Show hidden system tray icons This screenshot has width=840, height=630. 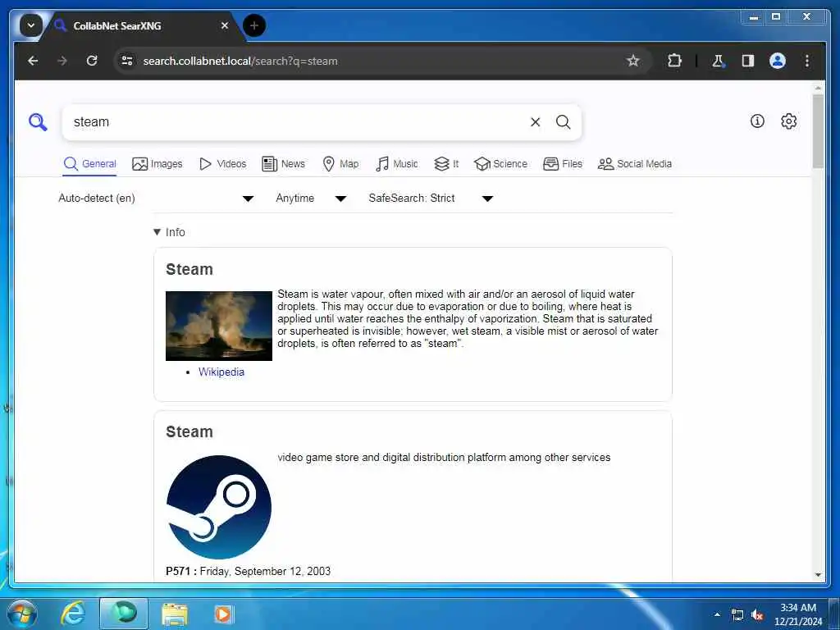pyautogui.click(x=717, y=614)
